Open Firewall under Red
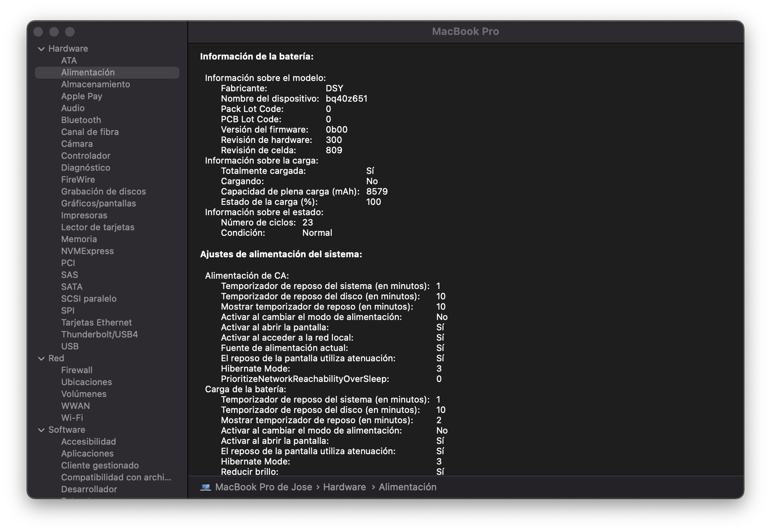Viewport: 771px width, 532px height. pos(76,370)
